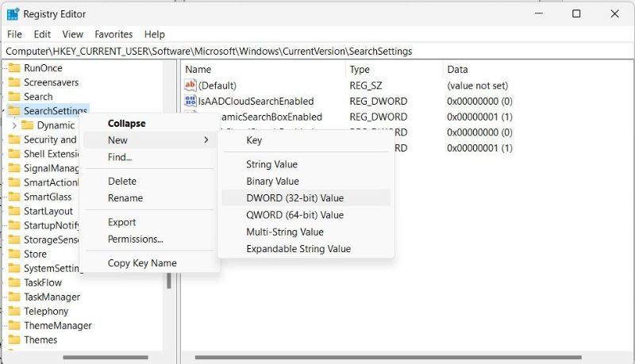Image resolution: width=635 pixels, height=364 pixels.
Task: Select Export in the context menu
Action: [121, 222]
